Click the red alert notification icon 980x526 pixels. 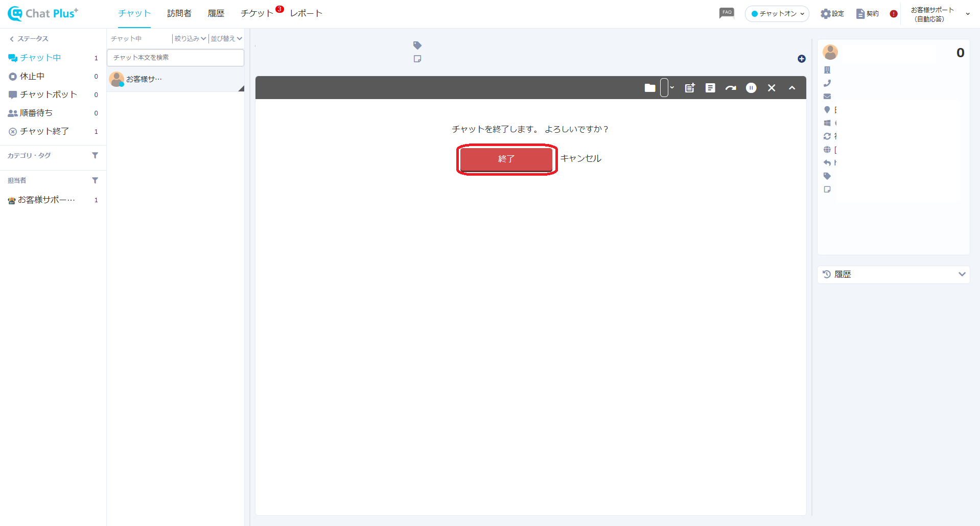click(893, 14)
